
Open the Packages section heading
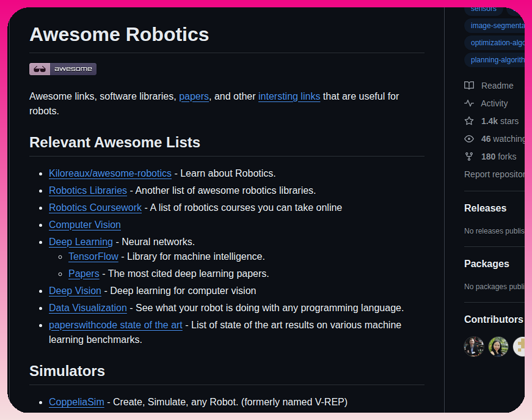coord(487,264)
